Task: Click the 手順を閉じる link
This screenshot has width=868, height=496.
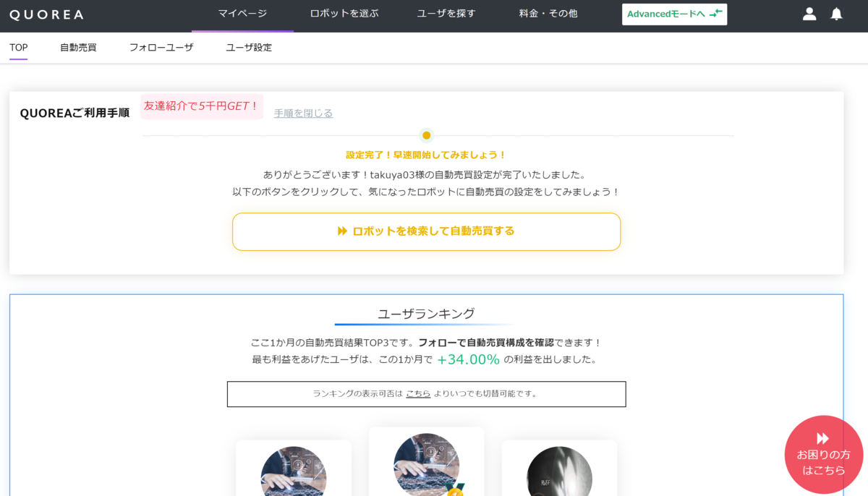Action: click(x=303, y=114)
